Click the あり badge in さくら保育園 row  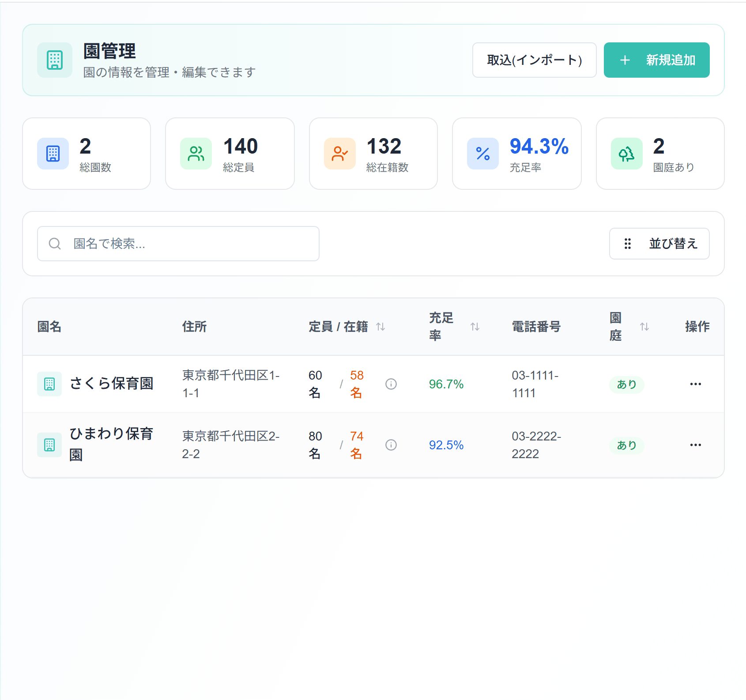tap(627, 384)
